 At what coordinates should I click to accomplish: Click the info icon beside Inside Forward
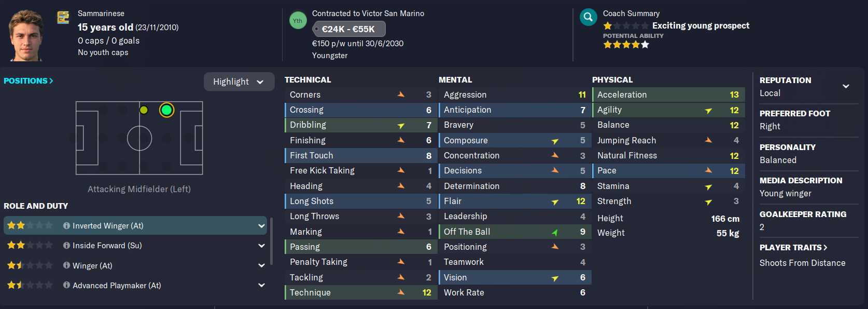click(x=66, y=246)
